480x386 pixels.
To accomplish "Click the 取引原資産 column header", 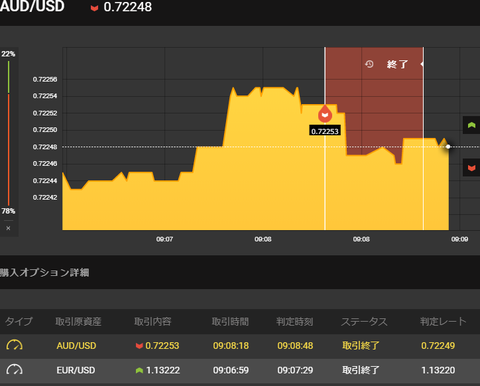I will (x=78, y=322).
